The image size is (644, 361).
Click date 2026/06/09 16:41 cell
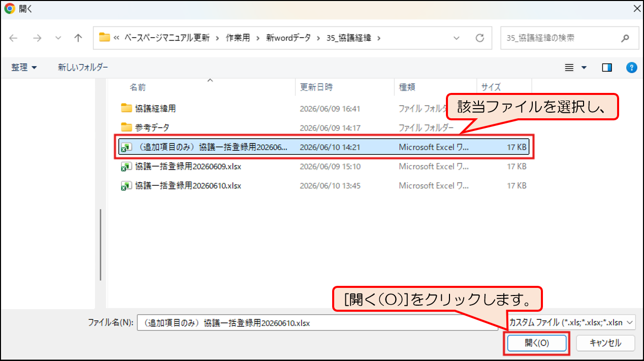point(330,108)
